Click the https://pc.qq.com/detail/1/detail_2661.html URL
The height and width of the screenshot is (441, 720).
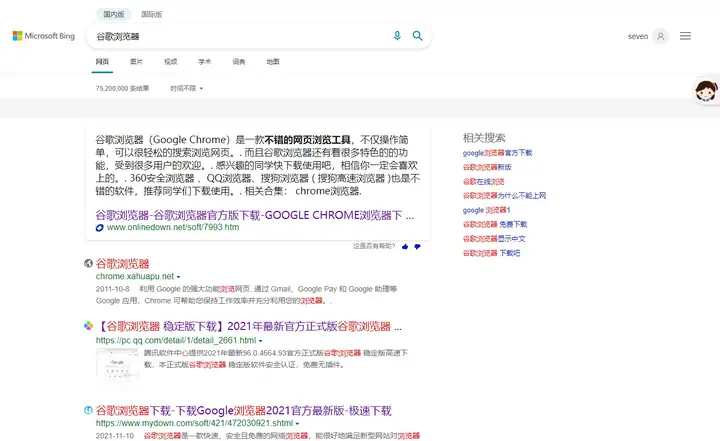click(176, 340)
